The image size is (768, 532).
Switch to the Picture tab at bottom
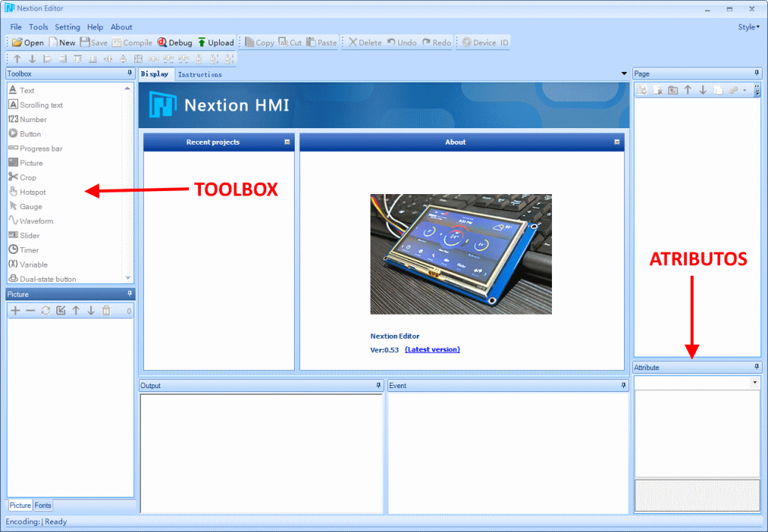coord(20,505)
